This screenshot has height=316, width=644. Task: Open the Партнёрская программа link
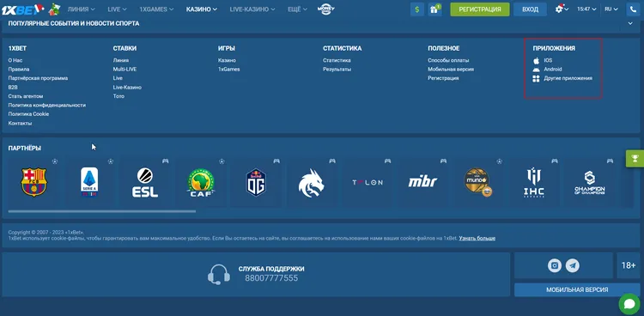[38, 78]
